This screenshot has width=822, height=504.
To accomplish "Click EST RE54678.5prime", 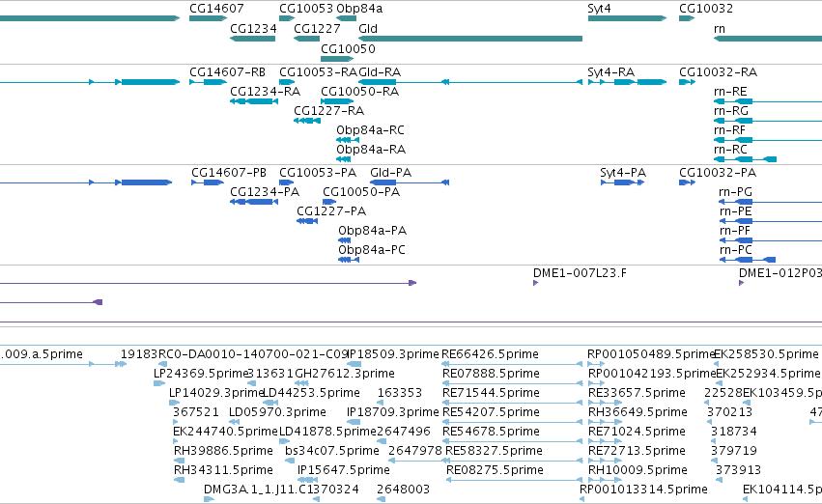I will pyautogui.click(x=492, y=432).
